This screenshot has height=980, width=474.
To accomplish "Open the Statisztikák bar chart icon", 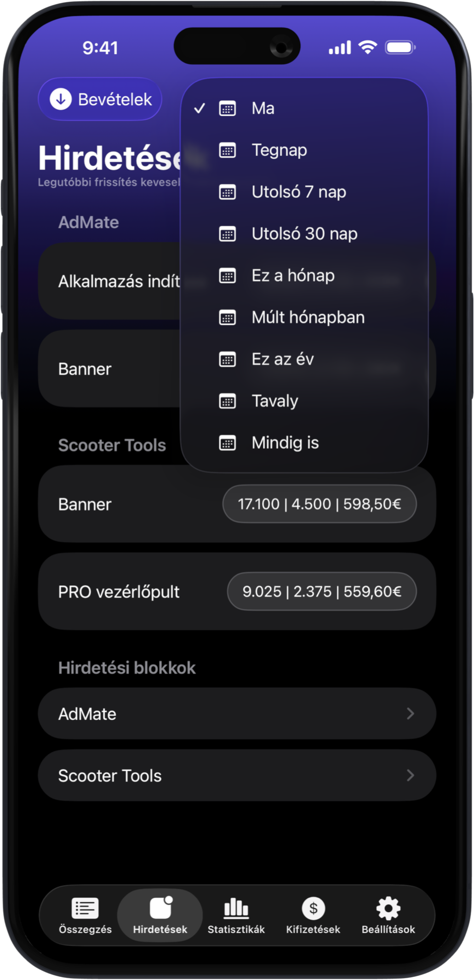I will (236, 908).
